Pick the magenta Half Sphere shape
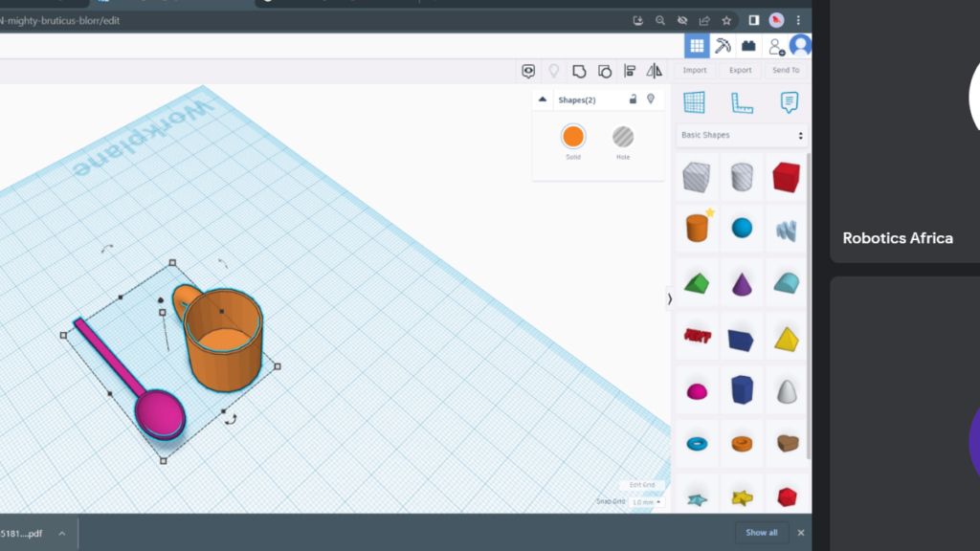Viewport: 980px width, 551px height. pos(697,391)
